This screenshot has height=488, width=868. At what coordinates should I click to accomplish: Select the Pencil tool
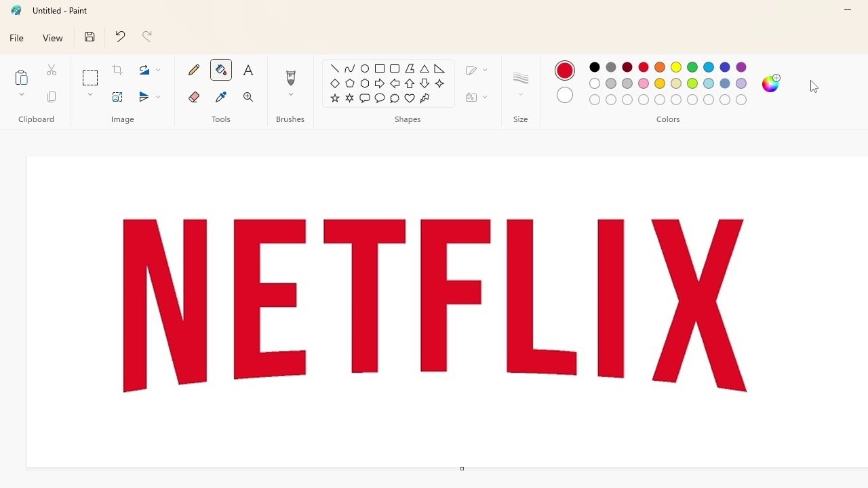[x=194, y=70]
